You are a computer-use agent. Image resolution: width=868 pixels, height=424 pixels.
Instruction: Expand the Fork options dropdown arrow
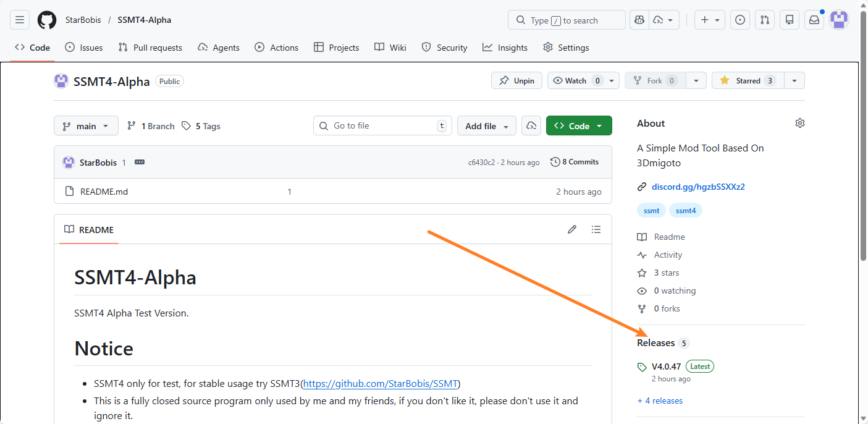(x=696, y=80)
